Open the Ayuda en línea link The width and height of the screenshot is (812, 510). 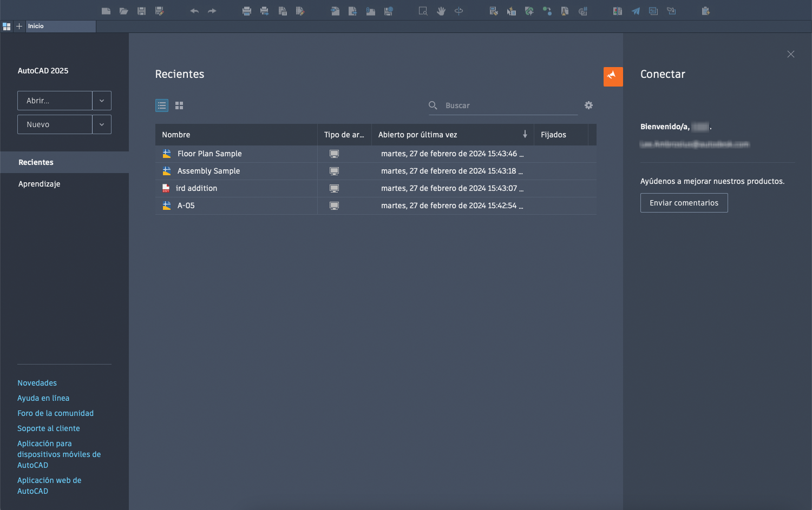pos(43,398)
